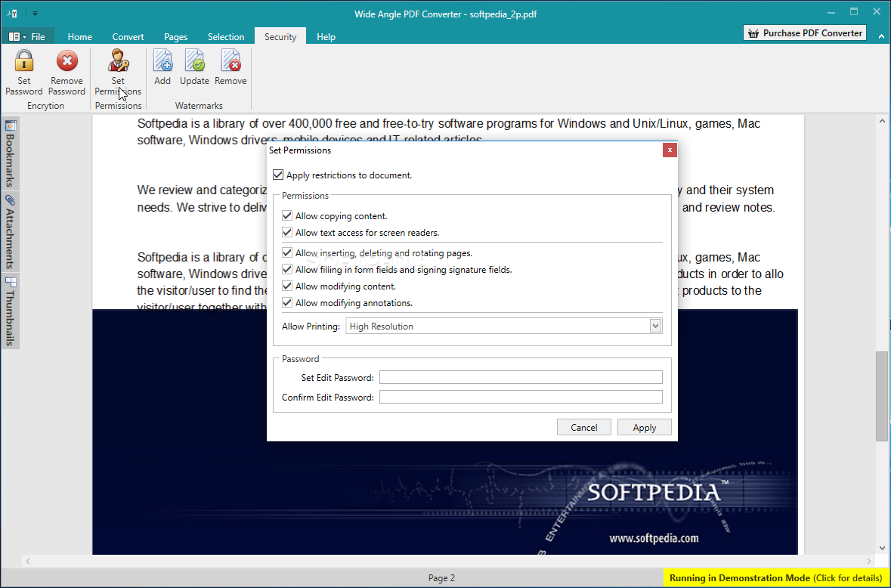Image resolution: width=891 pixels, height=588 pixels.
Task: Switch to the Selection tab
Action: (x=226, y=36)
